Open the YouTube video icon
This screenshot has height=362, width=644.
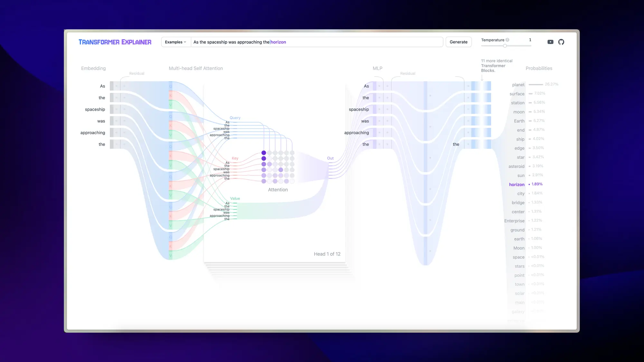click(550, 42)
